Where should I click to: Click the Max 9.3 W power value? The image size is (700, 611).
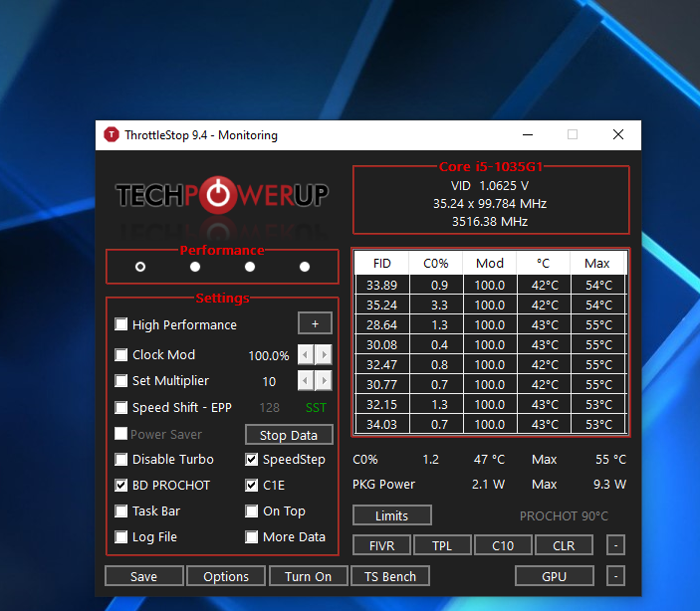(609, 485)
